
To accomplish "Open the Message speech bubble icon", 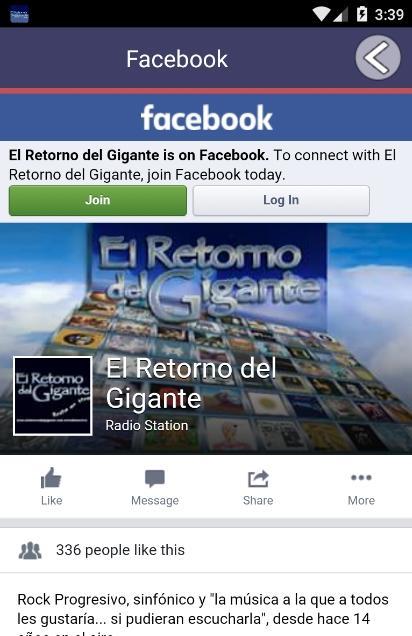I will click(x=154, y=478).
